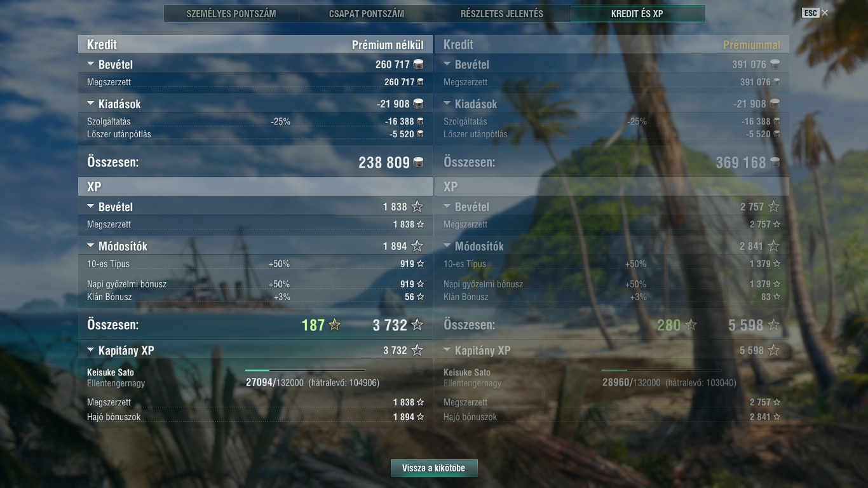Click the star icon next to 3 732 total XP
868x488 pixels.
(x=417, y=325)
